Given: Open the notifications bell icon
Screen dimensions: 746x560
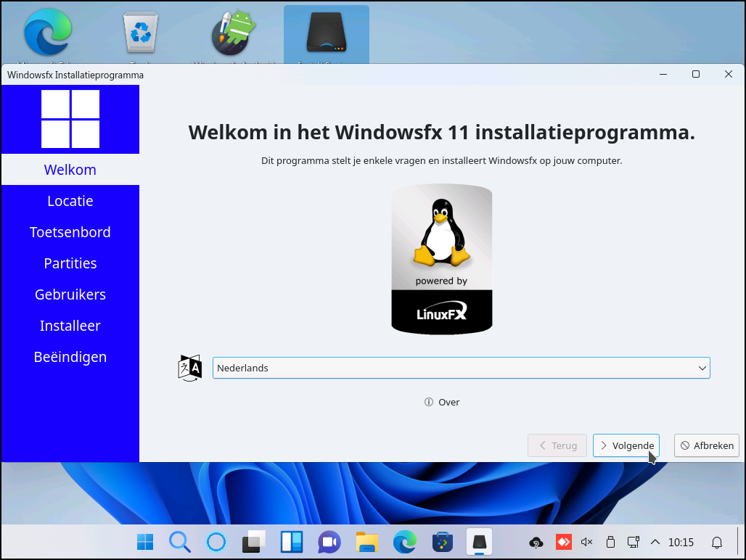Looking at the screenshot, I should 717,543.
